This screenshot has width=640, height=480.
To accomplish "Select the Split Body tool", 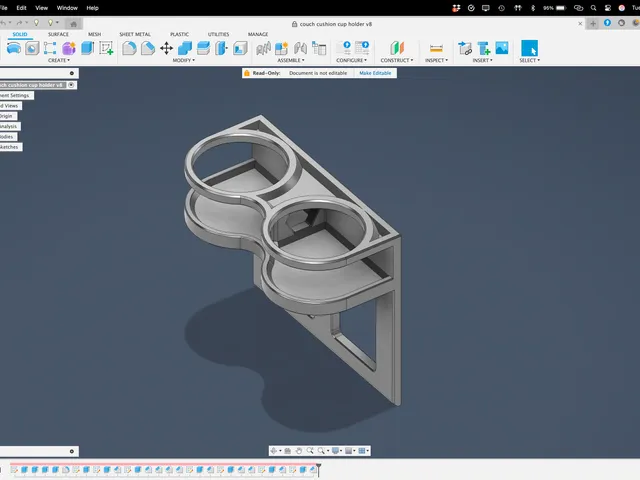I will (222, 48).
